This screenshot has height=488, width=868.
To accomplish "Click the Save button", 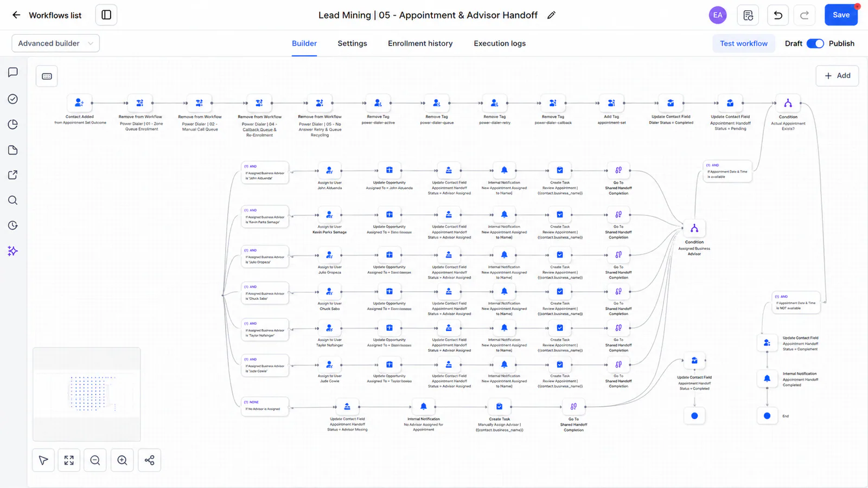I will 841,15.
